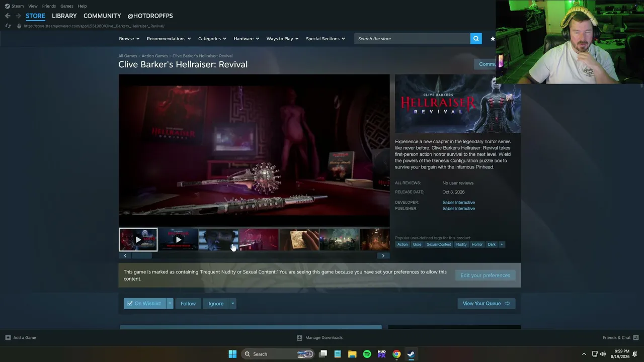Click the Add a Game plus icon

pos(8,338)
